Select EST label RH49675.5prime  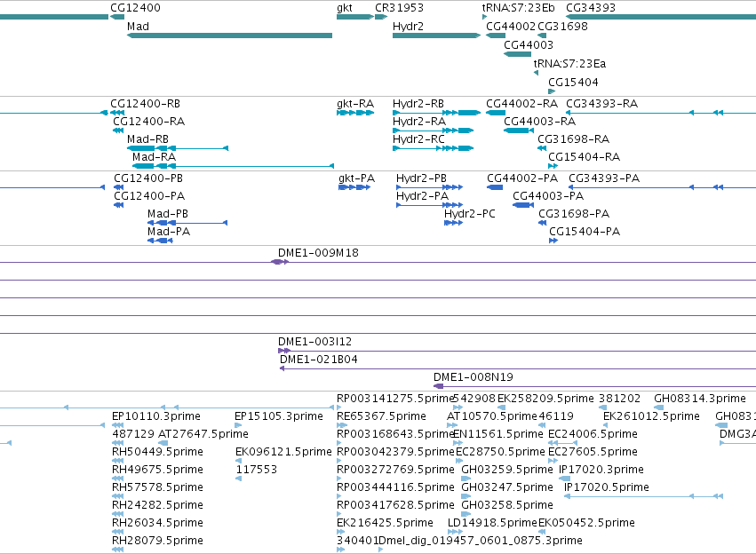157,470
